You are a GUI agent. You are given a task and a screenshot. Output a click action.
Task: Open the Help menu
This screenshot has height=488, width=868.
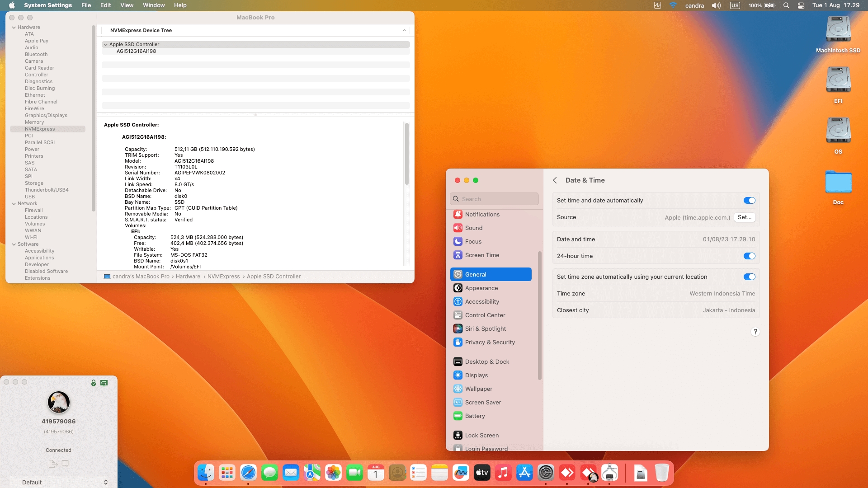pyautogui.click(x=180, y=5)
